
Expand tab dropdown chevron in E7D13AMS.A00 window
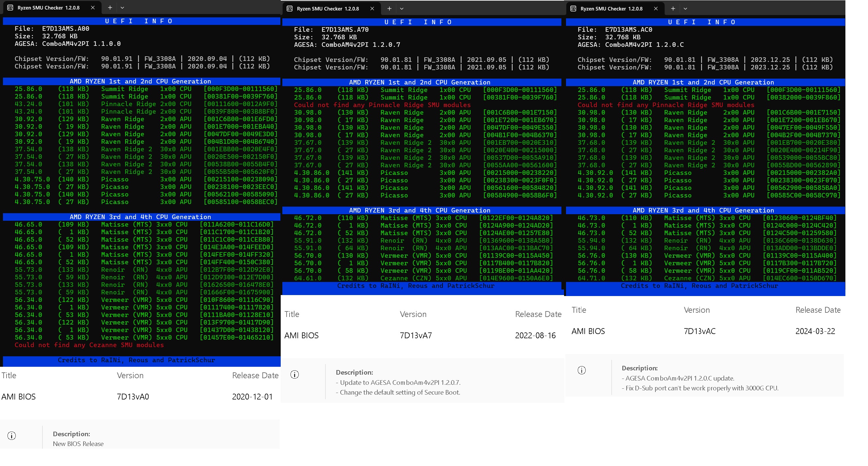click(x=122, y=8)
